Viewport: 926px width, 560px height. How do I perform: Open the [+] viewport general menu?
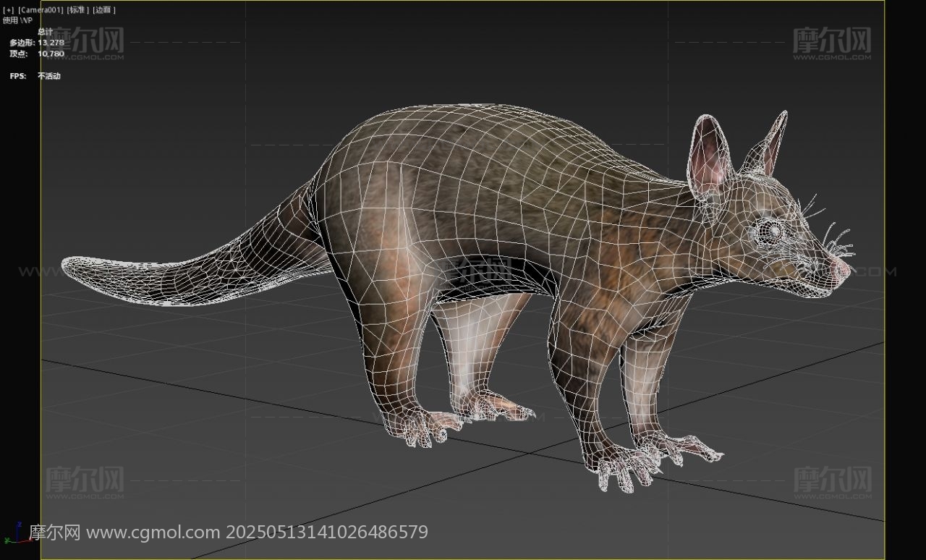pos(9,10)
